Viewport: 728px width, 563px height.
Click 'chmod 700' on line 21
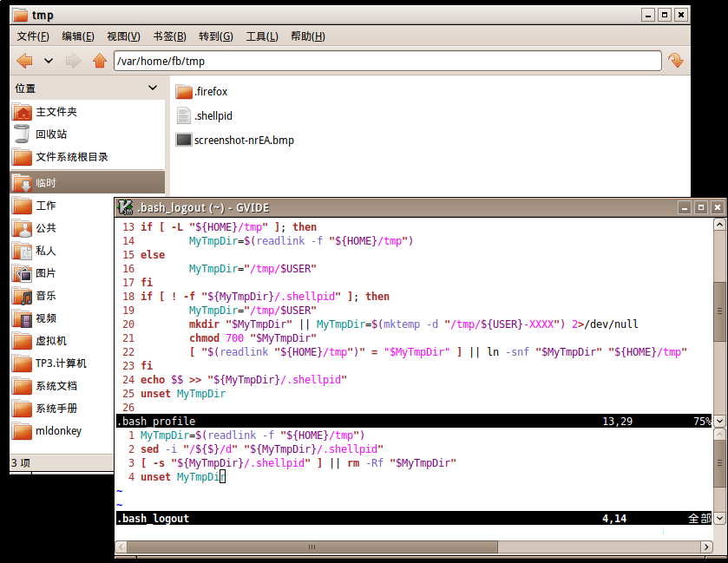coord(216,338)
